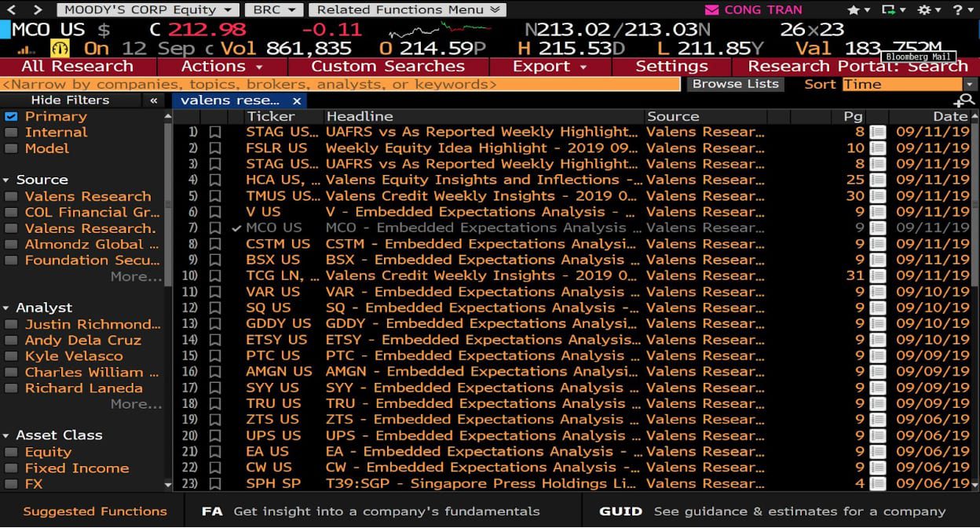
Task: Bookmark the CSTM US research row
Action: 214,244
